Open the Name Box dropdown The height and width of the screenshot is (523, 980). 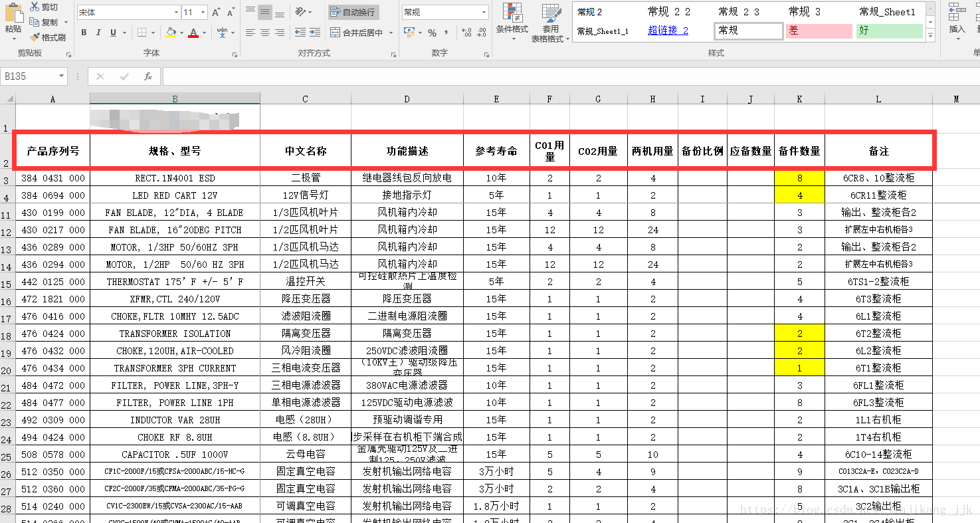62,76
